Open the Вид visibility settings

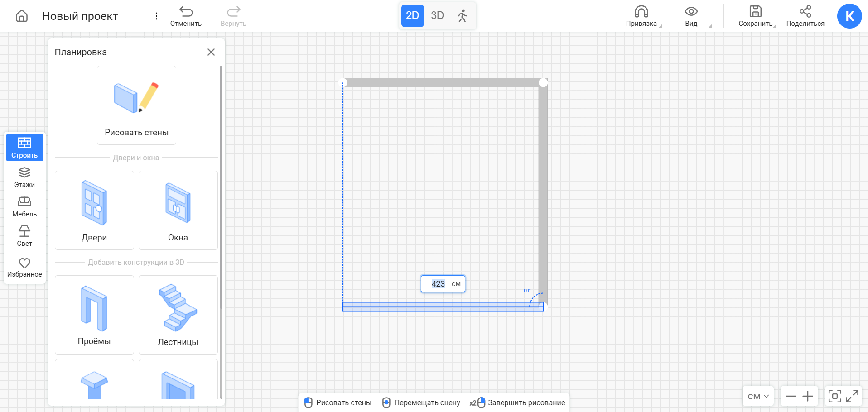691,16
